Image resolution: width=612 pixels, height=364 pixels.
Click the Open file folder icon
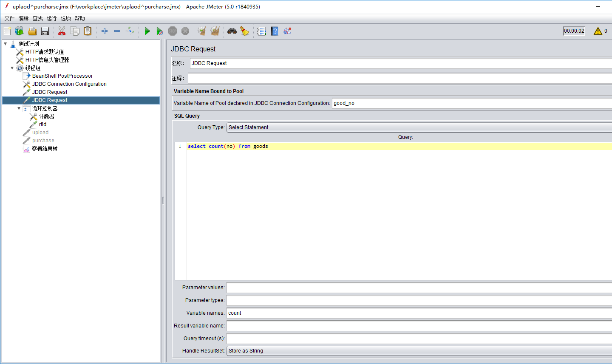tap(32, 31)
